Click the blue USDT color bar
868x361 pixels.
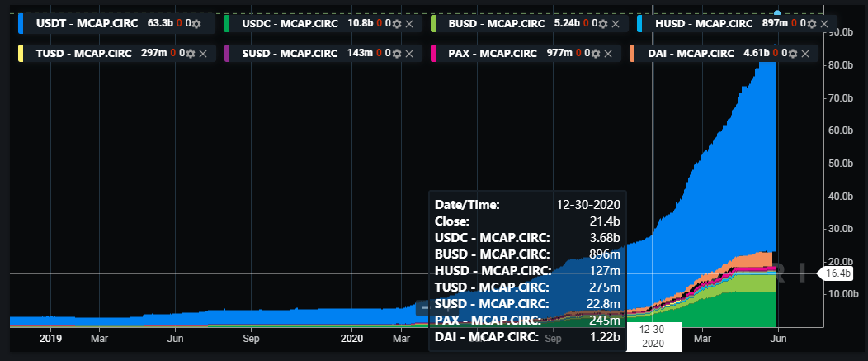(x=21, y=24)
